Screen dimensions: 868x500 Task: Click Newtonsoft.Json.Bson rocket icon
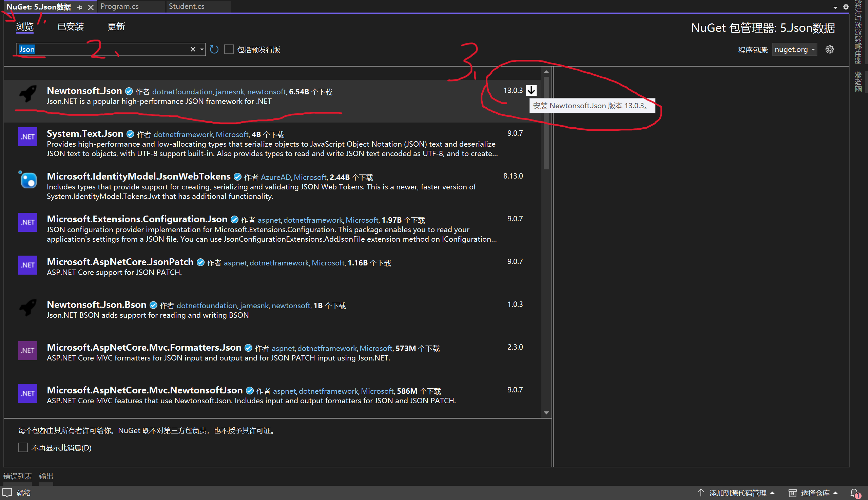pyautogui.click(x=28, y=307)
